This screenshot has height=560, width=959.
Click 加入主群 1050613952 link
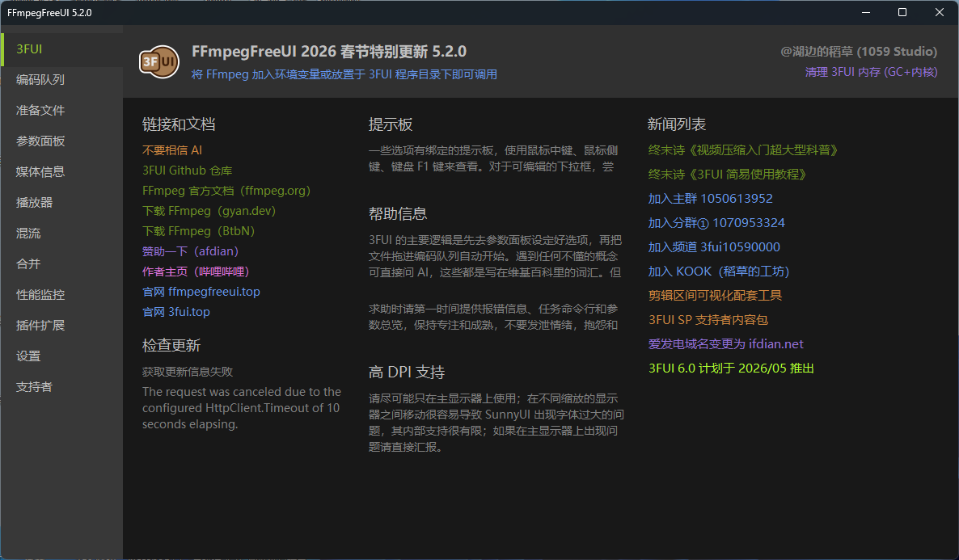710,199
